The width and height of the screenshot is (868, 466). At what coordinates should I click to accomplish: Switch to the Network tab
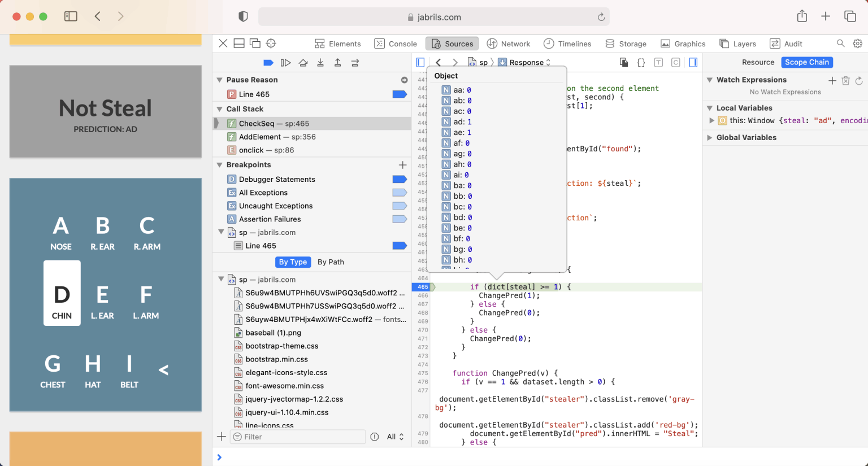tap(509, 43)
